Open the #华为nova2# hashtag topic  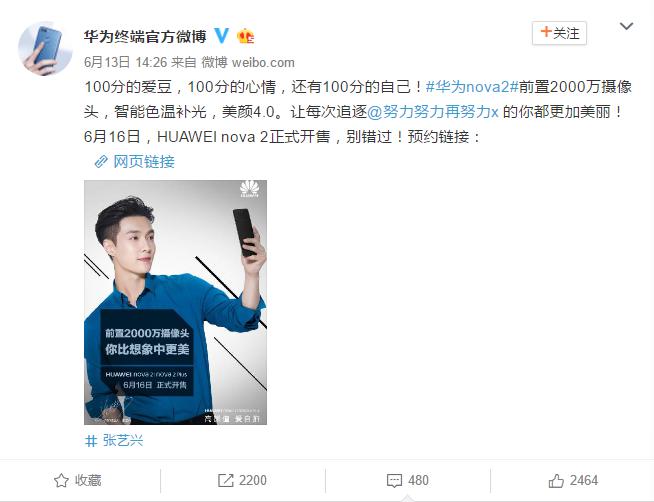[472, 87]
